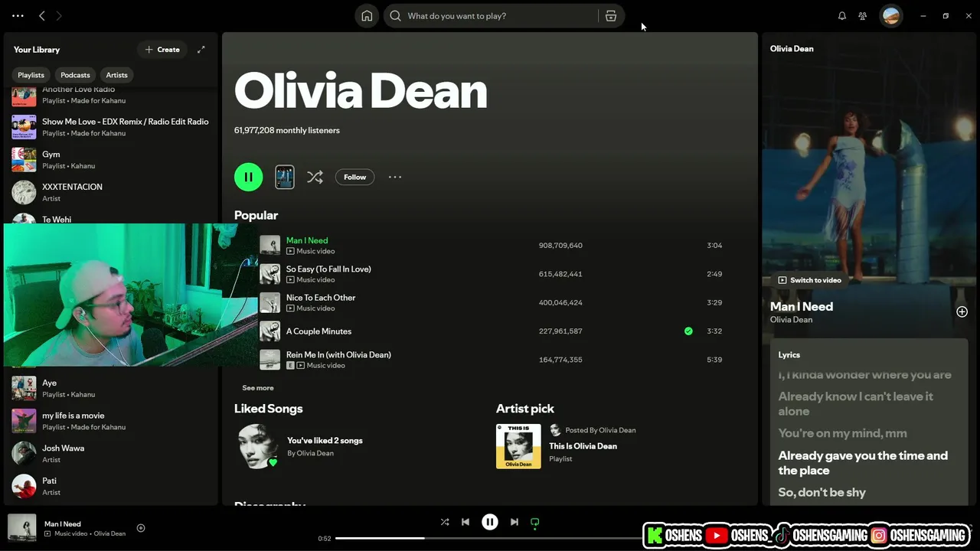Select the Man I Need track title

point(307,240)
